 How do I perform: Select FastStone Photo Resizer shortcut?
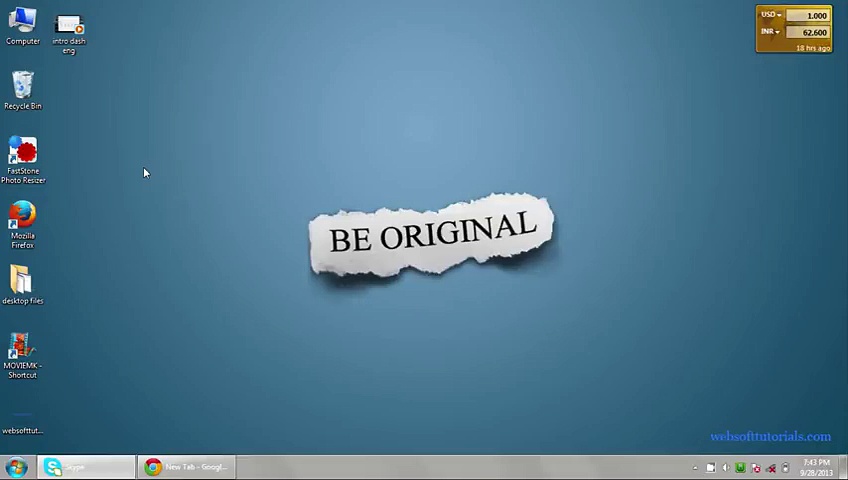coord(23,159)
